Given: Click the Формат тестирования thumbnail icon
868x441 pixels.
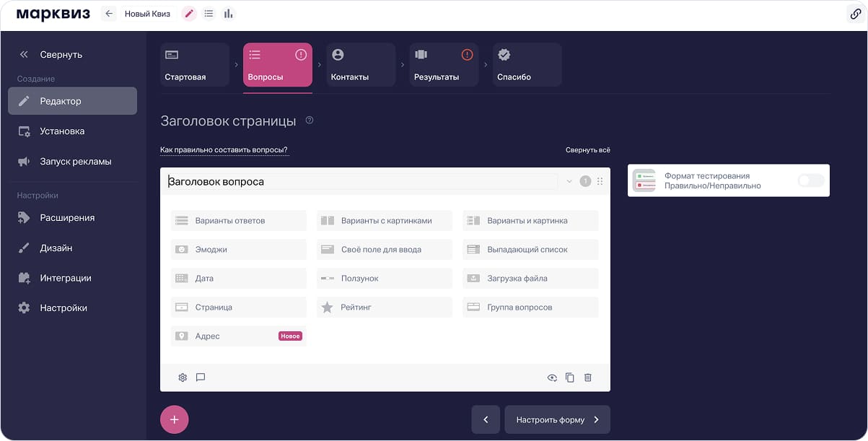Looking at the screenshot, I should click(x=644, y=180).
